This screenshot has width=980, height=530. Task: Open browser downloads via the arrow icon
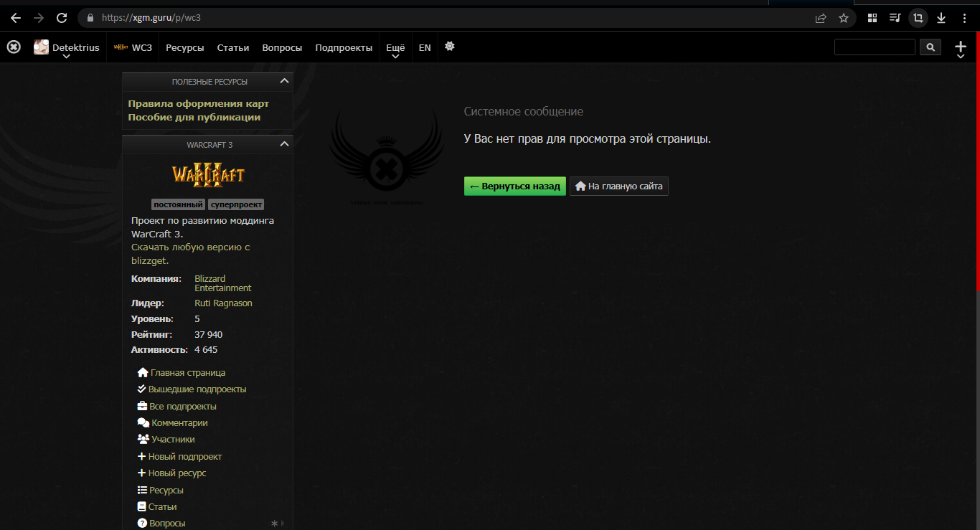941,18
